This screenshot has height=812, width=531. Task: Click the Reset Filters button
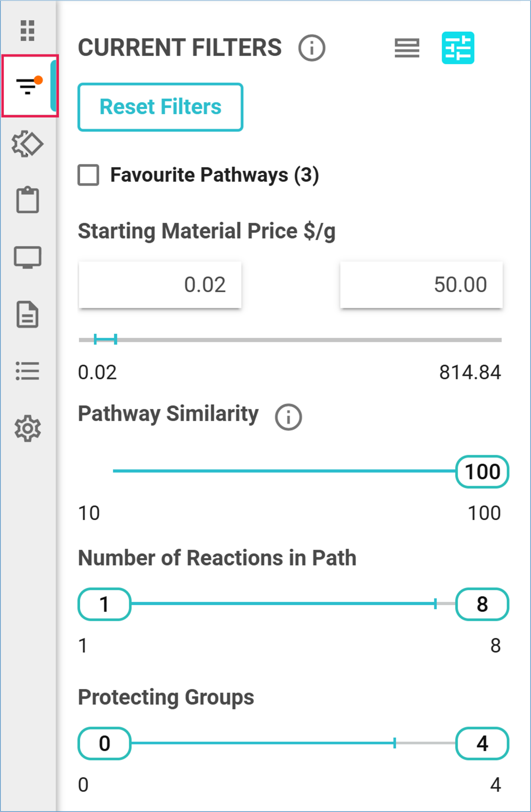pyautogui.click(x=160, y=107)
